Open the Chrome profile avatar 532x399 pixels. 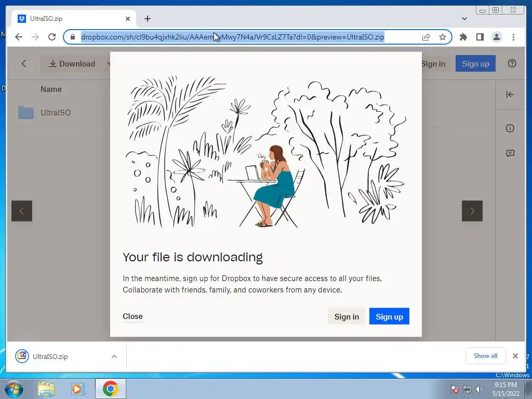tap(497, 37)
